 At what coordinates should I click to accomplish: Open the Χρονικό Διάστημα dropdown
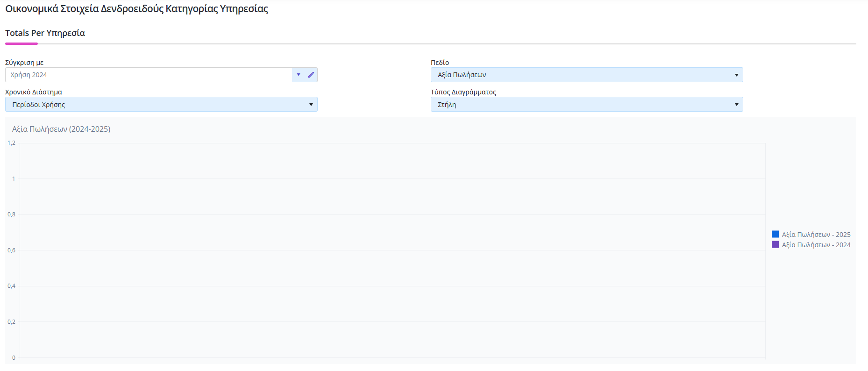(161, 104)
